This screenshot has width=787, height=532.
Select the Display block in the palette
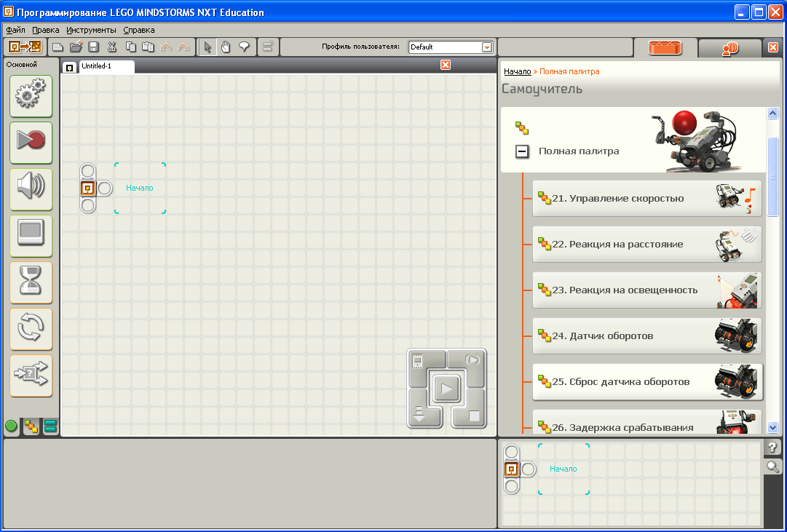(31, 236)
